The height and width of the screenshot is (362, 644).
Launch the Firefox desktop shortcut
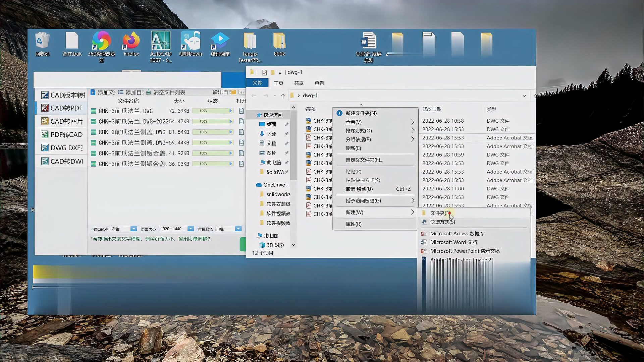[x=131, y=44]
